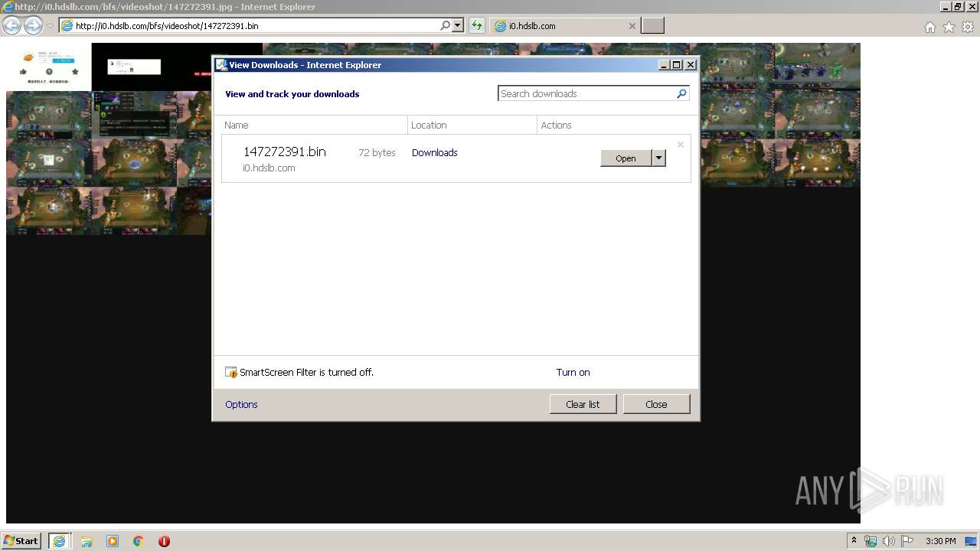Refresh the page with the green arrows
This screenshot has width=980, height=551.
point(477,25)
